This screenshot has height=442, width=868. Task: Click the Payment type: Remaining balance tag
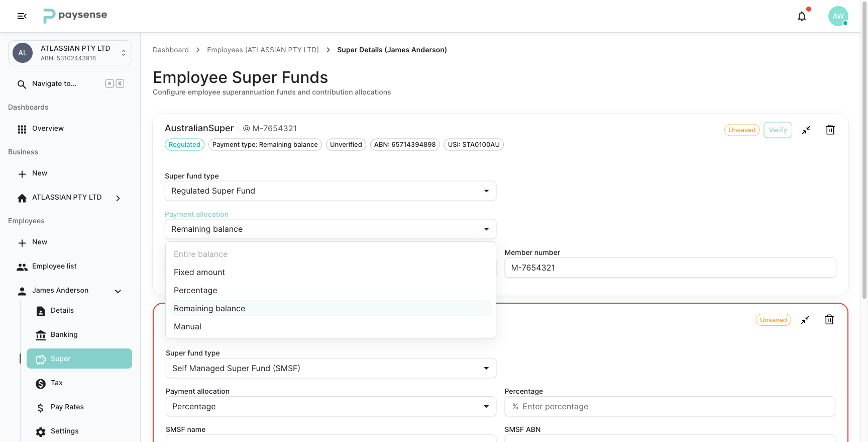coord(265,145)
